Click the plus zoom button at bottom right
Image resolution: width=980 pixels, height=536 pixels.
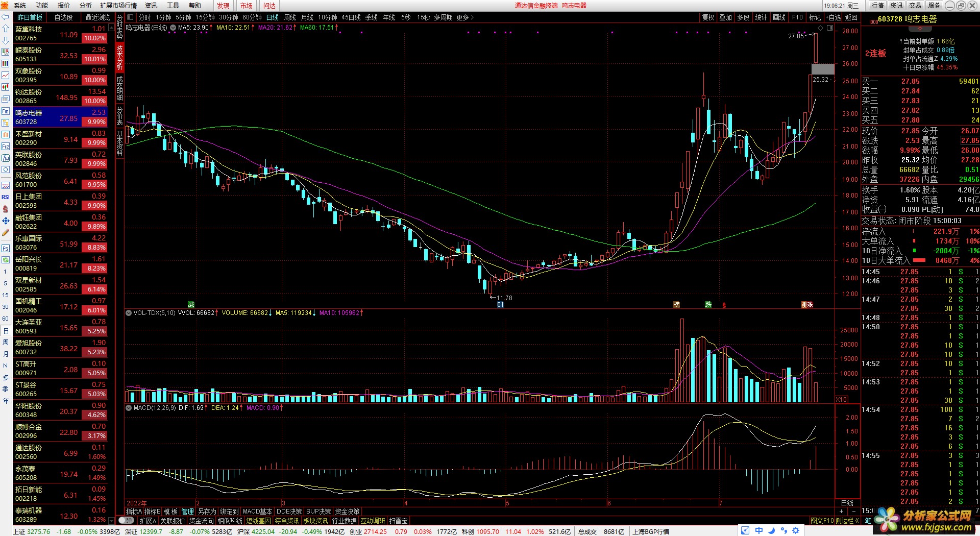coord(841,511)
